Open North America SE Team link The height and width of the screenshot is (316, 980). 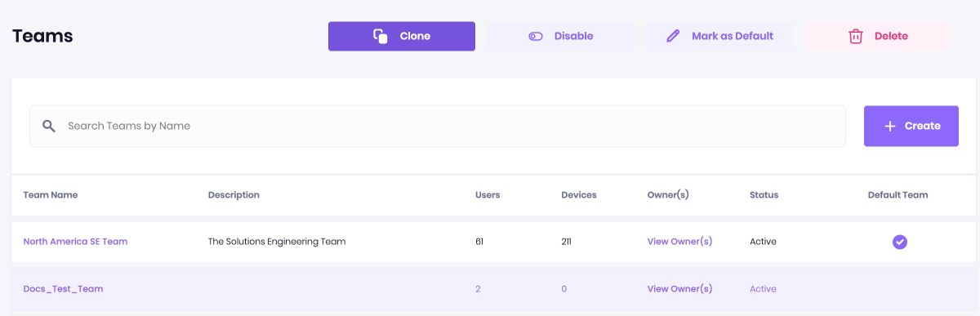(x=75, y=242)
